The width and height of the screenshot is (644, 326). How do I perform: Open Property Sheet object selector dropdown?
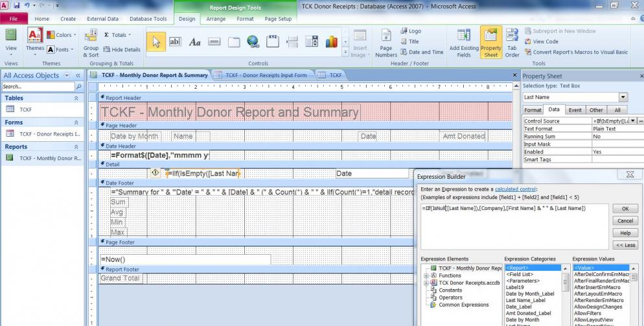(623, 97)
